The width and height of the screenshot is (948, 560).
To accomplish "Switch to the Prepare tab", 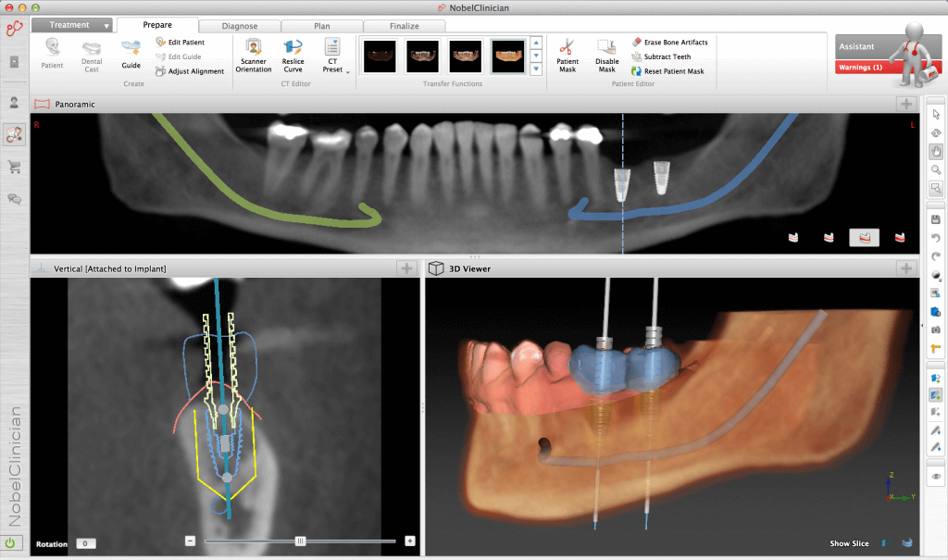I will click(157, 25).
